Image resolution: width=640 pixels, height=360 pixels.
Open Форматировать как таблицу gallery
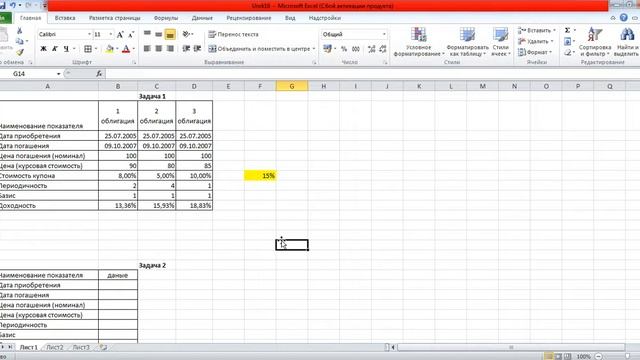[x=467, y=42]
